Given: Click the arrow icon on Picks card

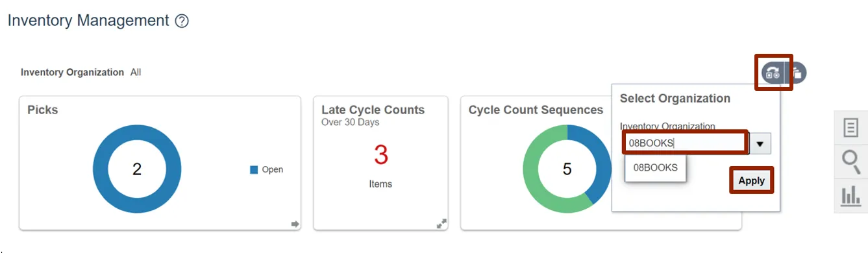Looking at the screenshot, I should coord(295,224).
